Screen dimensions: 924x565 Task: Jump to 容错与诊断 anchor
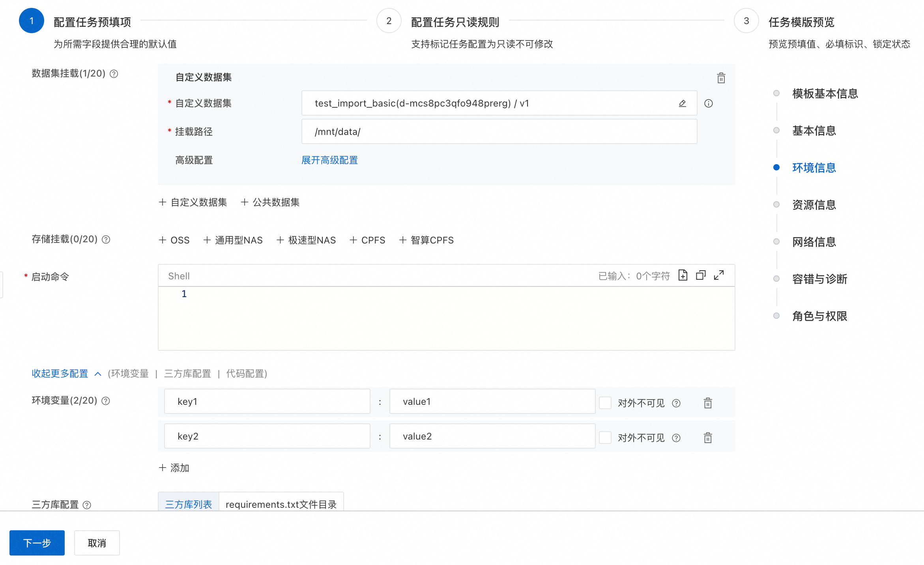[819, 279]
